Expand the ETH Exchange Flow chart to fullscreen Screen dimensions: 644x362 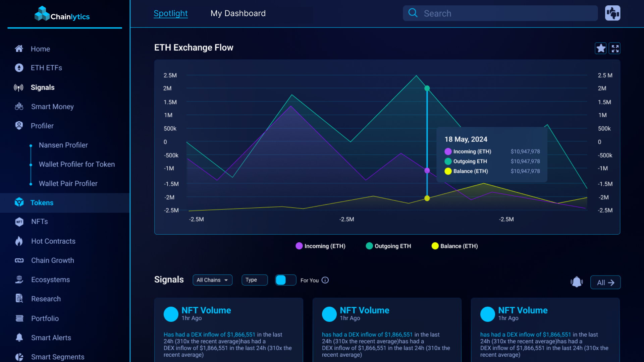[615, 49]
